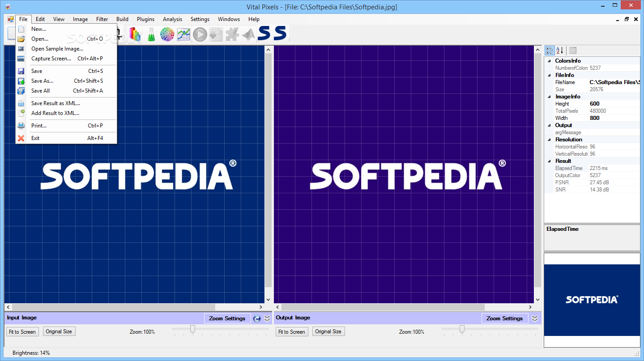Collapse the Result category

(x=549, y=161)
